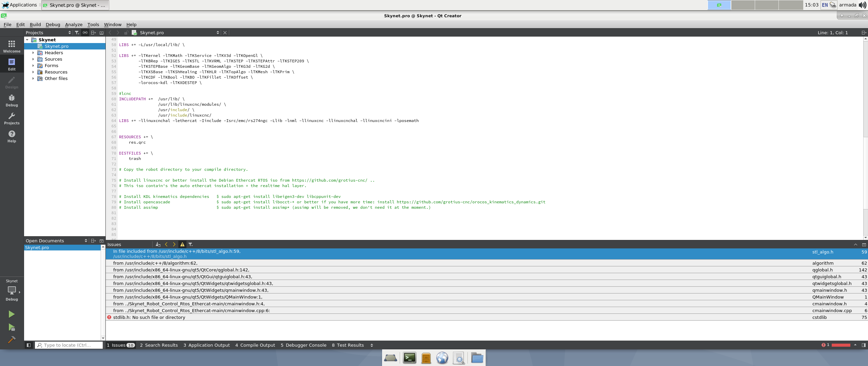Expand the Forms folder
Image resolution: width=868 pixels, height=366 pixels.
pos(33,65)
